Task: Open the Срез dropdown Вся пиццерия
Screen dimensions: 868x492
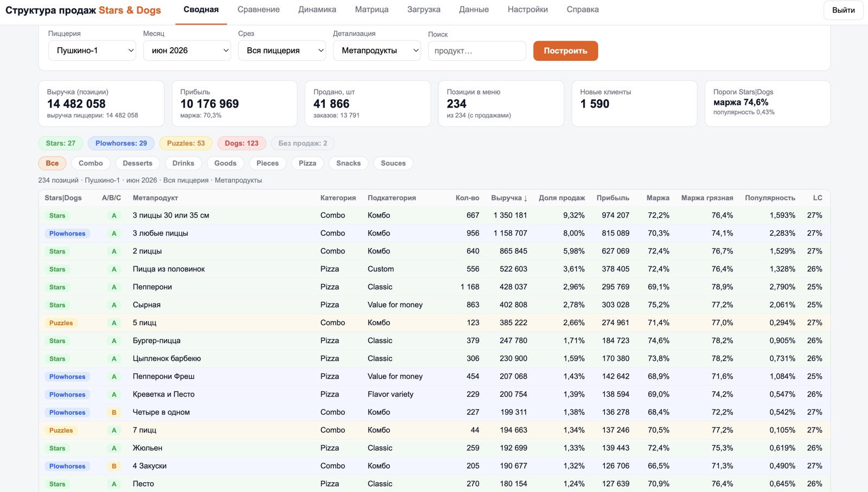Action: (282, 51)
